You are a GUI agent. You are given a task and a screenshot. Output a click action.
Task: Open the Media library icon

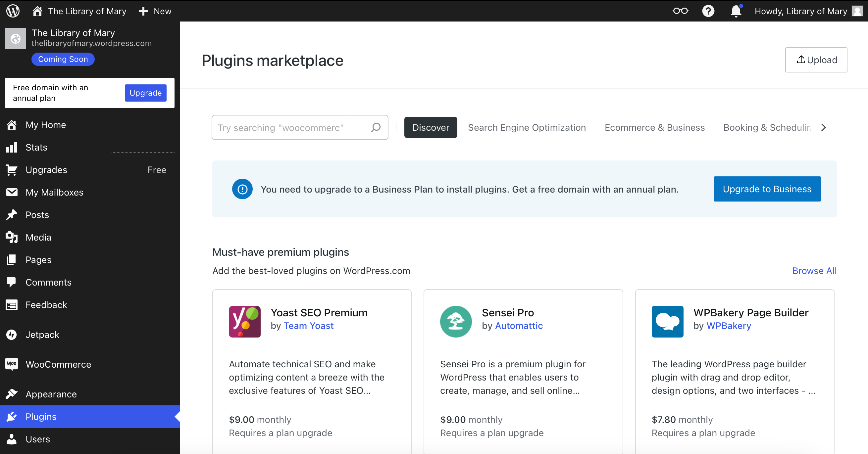(12, 237)
